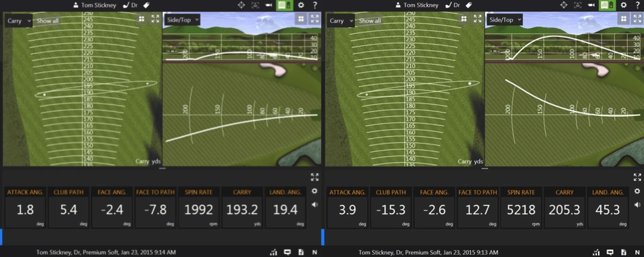The height and width of the screenshot is (257, 644).
Task: Open the targeting crosshair tool in left window
Action: pos(241,5)
